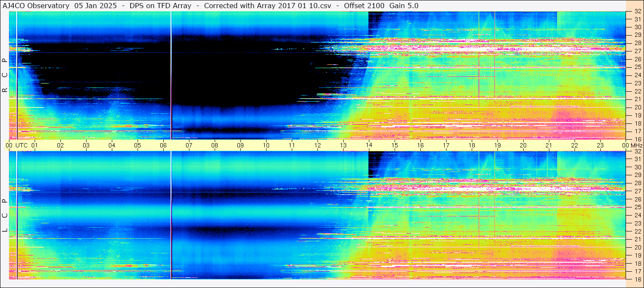Click the 32 MHz tick of RCP panel
This screenshot has height=288, width=644.
tap(637, 12)
